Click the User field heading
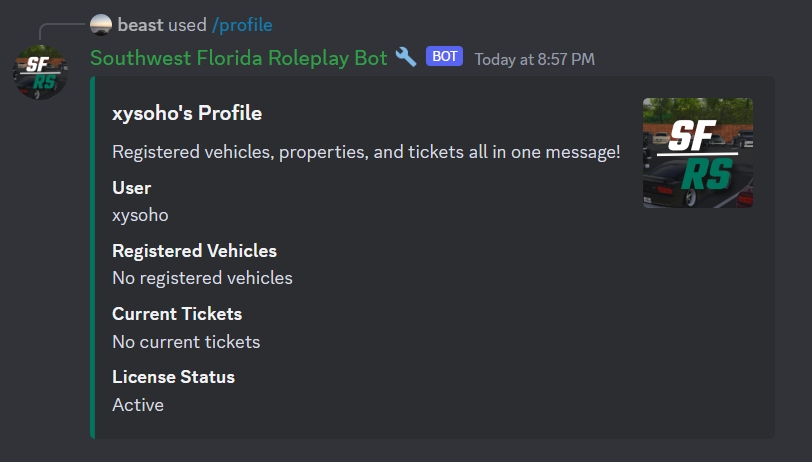812x462 pixels. coord(131,188)
